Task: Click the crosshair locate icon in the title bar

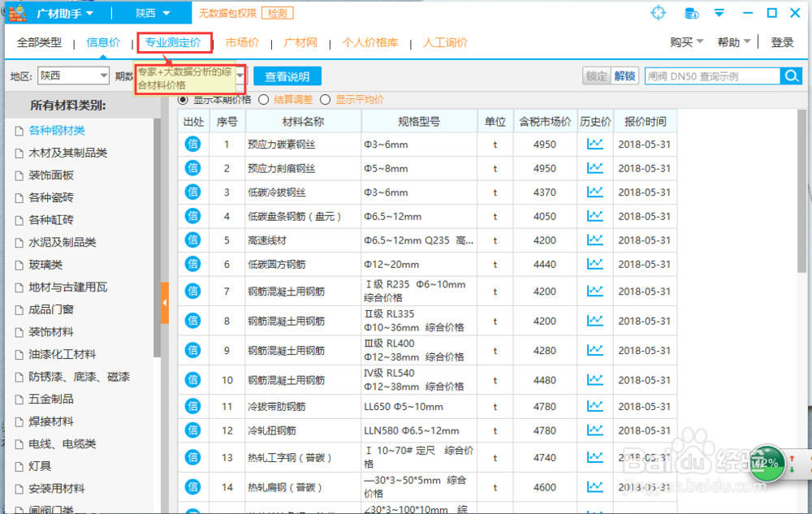Action: pyautogui.click(x=658, y=12)
